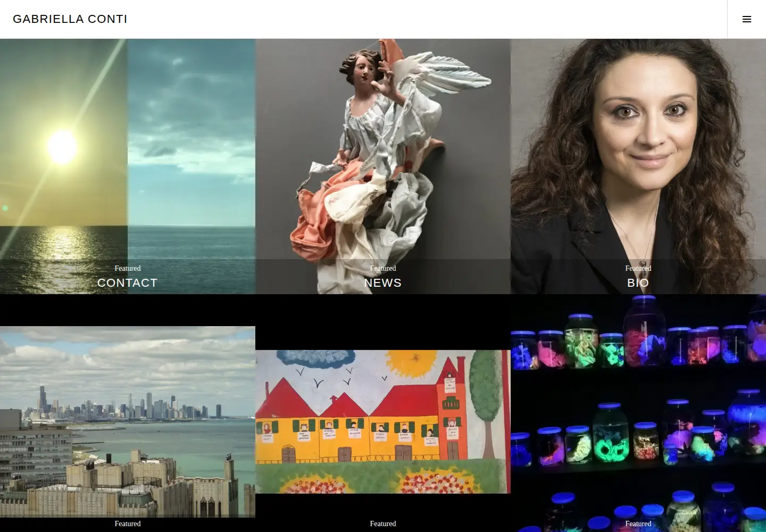766x532 pixels.
Task: Click 'Featured' label under skyline image
Action: [128, 523]
